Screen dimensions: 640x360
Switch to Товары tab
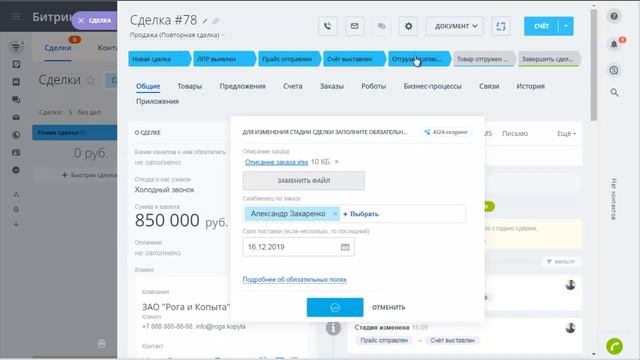189,86
